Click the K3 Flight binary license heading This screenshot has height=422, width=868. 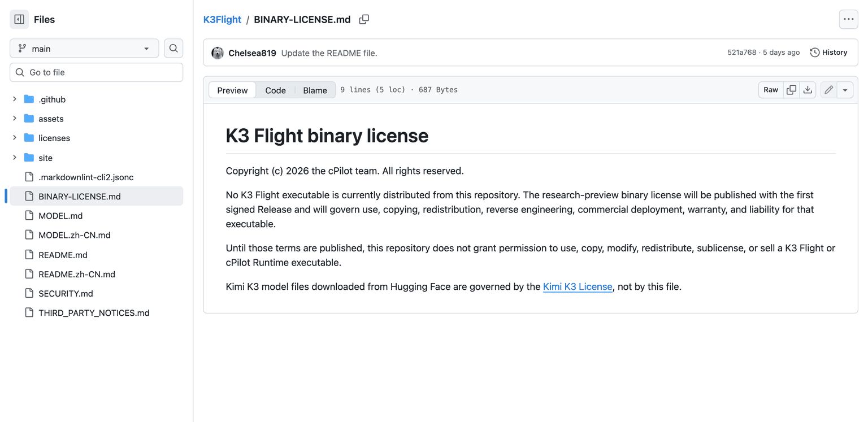pos(327,136)
